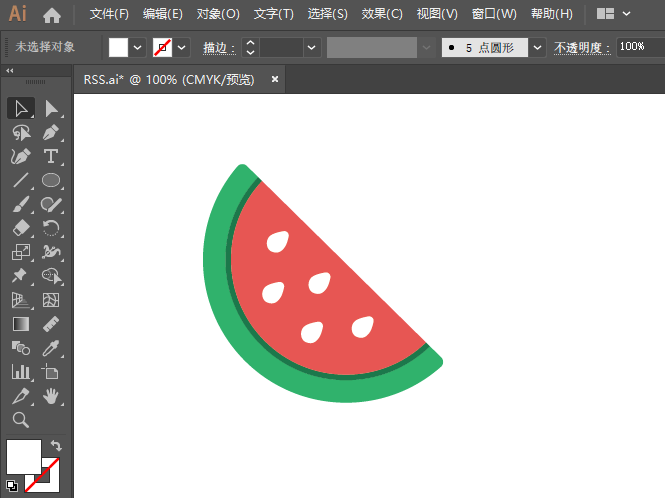This screenshot has height=498, width=665.
Task: Select the Gradient tool
Action: 20,324
